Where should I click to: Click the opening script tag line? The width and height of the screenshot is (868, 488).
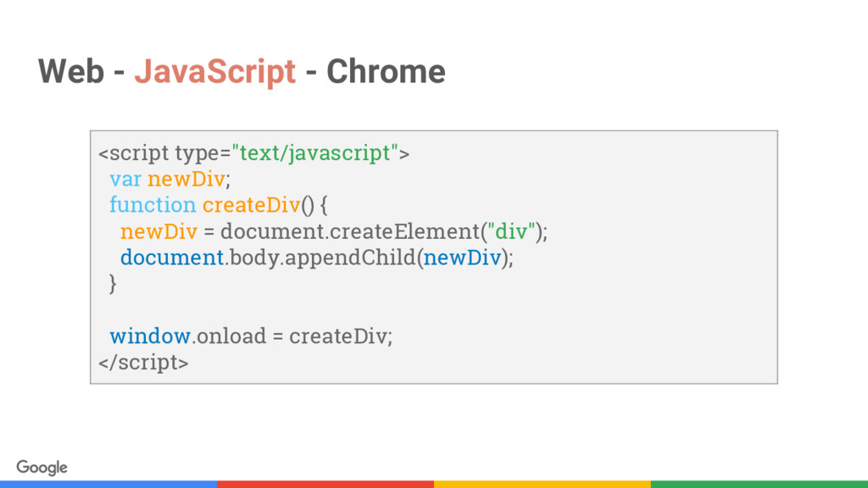coord(254,153)
